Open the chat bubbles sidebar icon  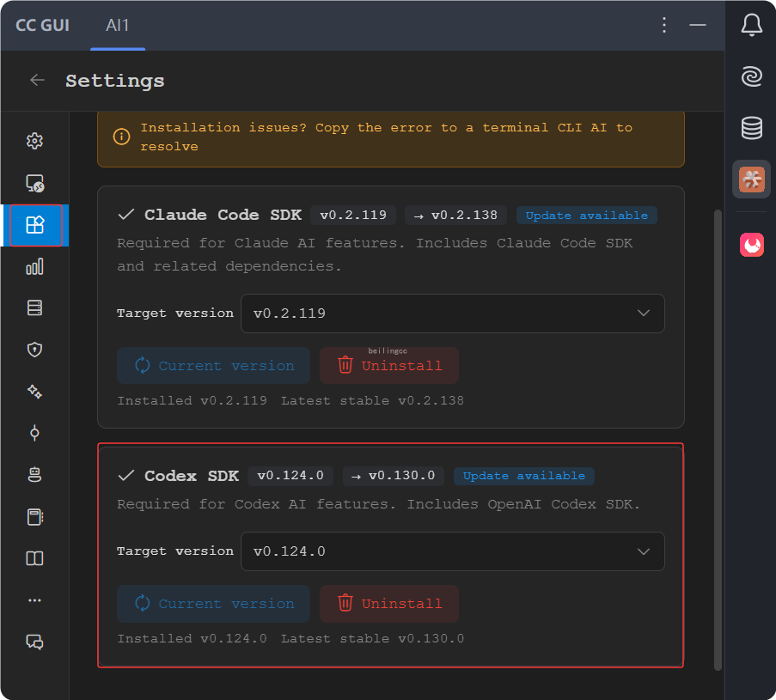tap(34, 642)
